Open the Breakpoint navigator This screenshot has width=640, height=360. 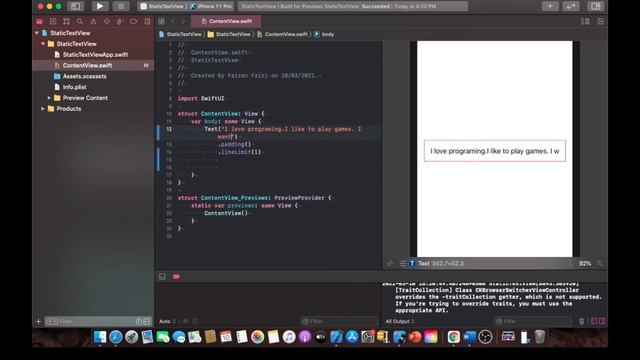[x=133, y=21]
